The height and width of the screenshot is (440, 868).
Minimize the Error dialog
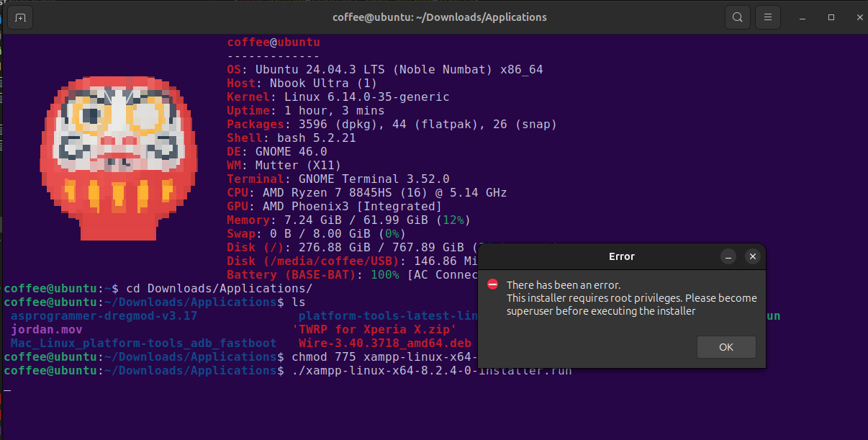[728, 256]
